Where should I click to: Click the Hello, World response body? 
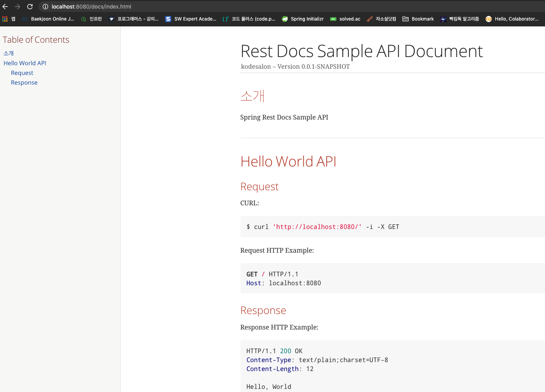(269, 387)
